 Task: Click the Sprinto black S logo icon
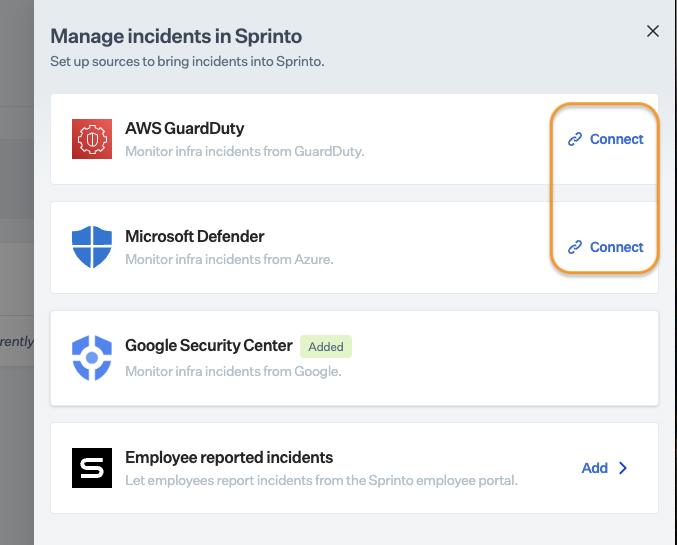tap(92, 468)
